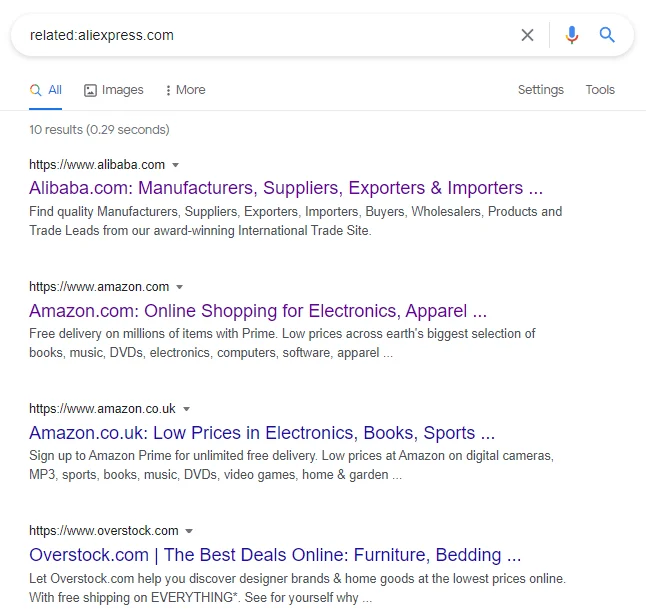This screenshot has height=611, width=646.
Task: Open the Images results tab
Action: click(x=114, y=90)
